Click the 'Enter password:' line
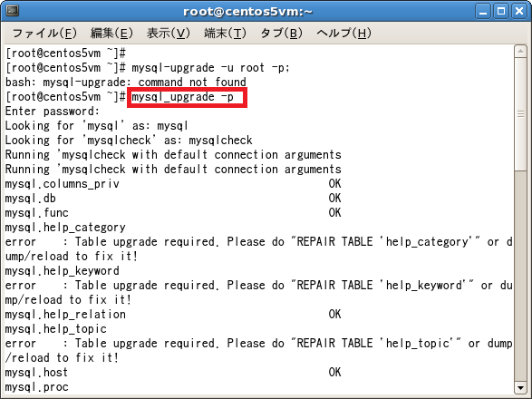The image size is (532, 399). coord(53,112)
